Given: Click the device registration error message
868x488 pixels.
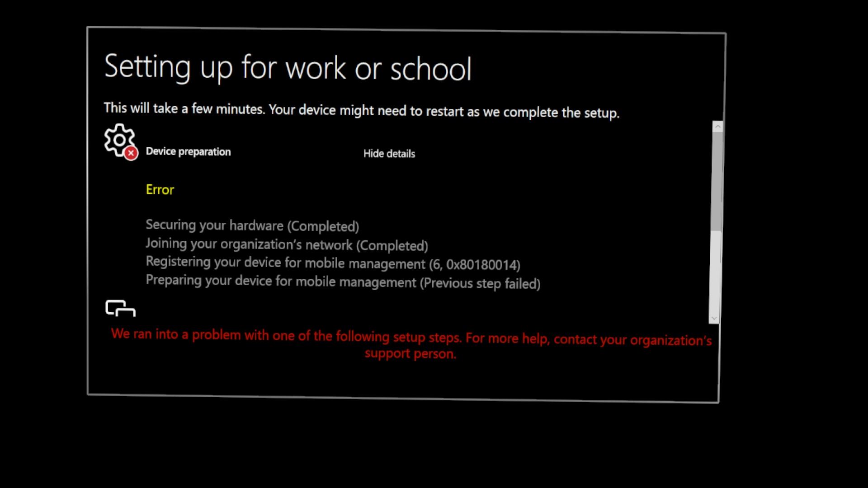Looking at the screenshot, I should (332, 263).
